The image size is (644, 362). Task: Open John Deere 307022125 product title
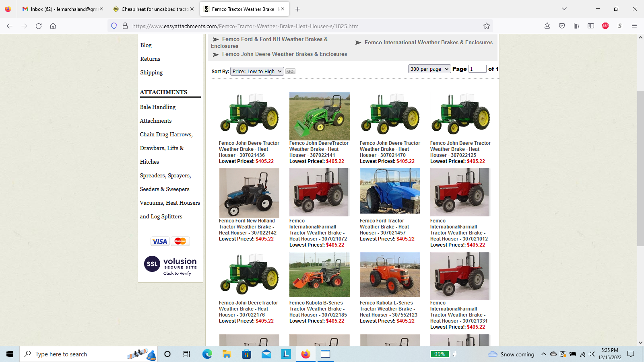coord(460,149)
